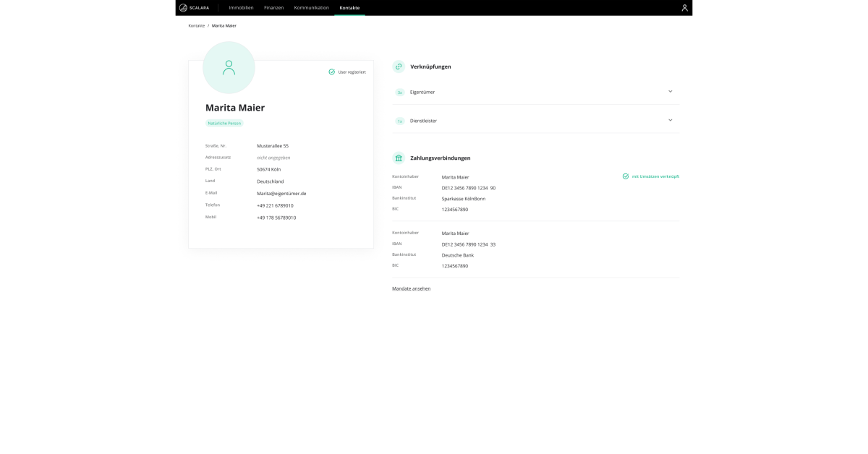Click the BIC value under Sparkasse KölnBonn
This screenshot has width=868, height=454.
tap(455, 210)
